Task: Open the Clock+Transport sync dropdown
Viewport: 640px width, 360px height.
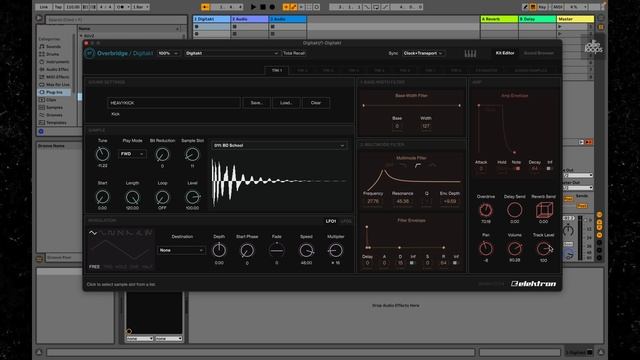Action: click(423, 53)
